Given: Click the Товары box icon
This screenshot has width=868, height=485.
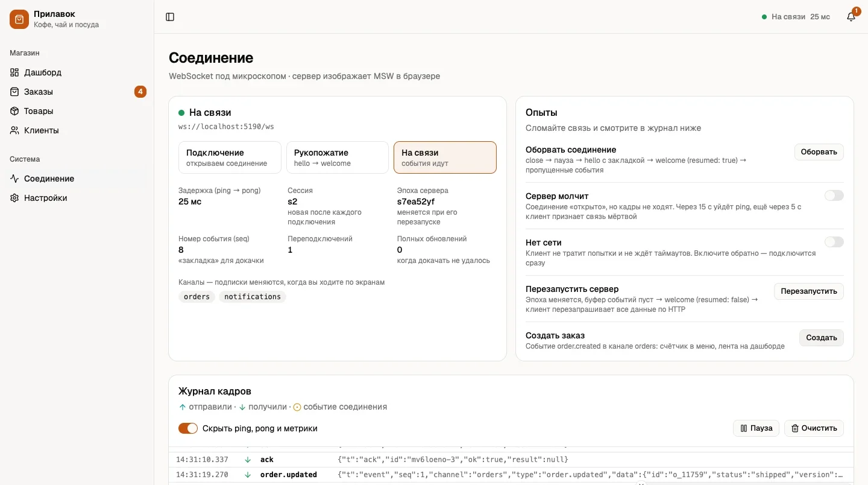Looking at the screenshot, I should pyautogui.click(x=14, y=111).
